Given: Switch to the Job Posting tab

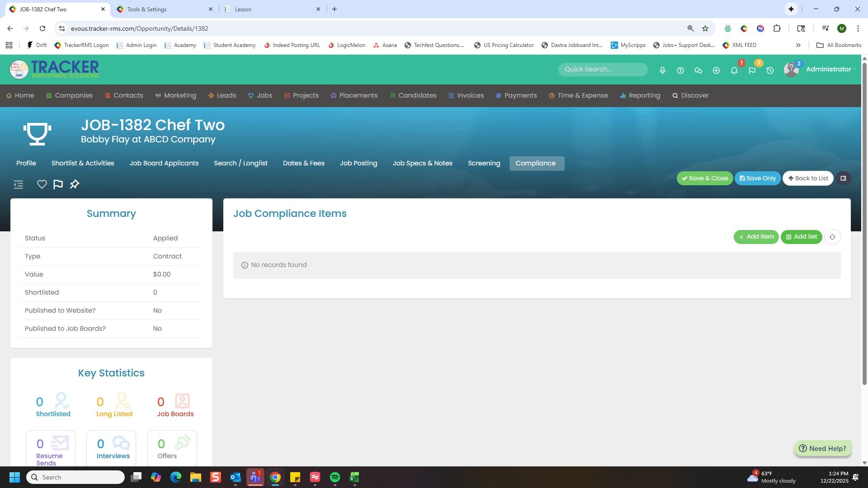Looking at the screenshot, I should pyautogui.click(x=358, y=163).
